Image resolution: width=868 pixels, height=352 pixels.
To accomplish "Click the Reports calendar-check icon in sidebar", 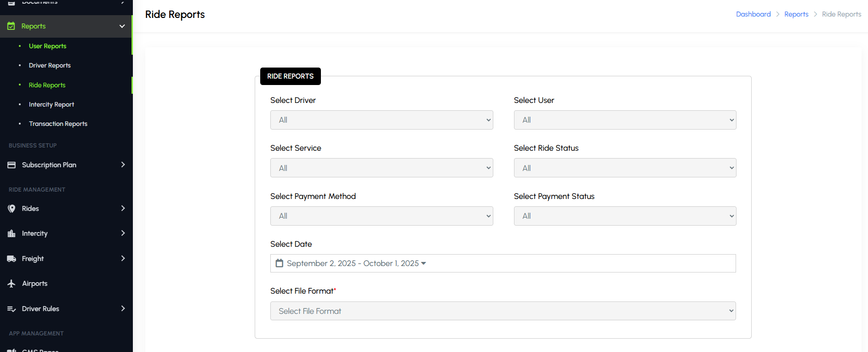I will coord(11,26).
